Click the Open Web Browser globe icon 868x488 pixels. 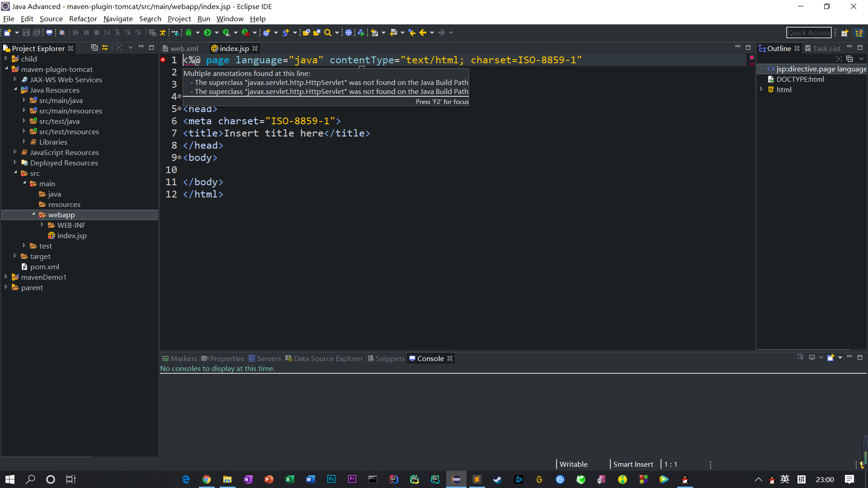[349, 33]
